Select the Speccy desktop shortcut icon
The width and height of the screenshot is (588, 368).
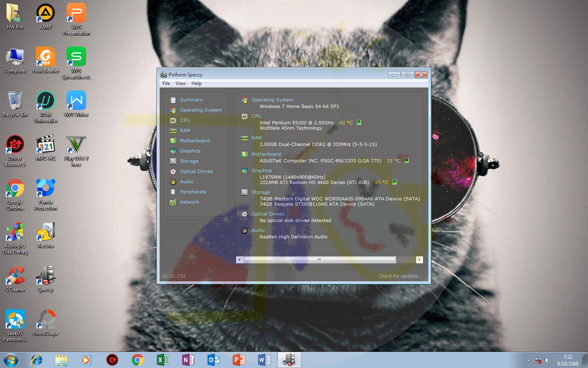[x=46, y=279]
